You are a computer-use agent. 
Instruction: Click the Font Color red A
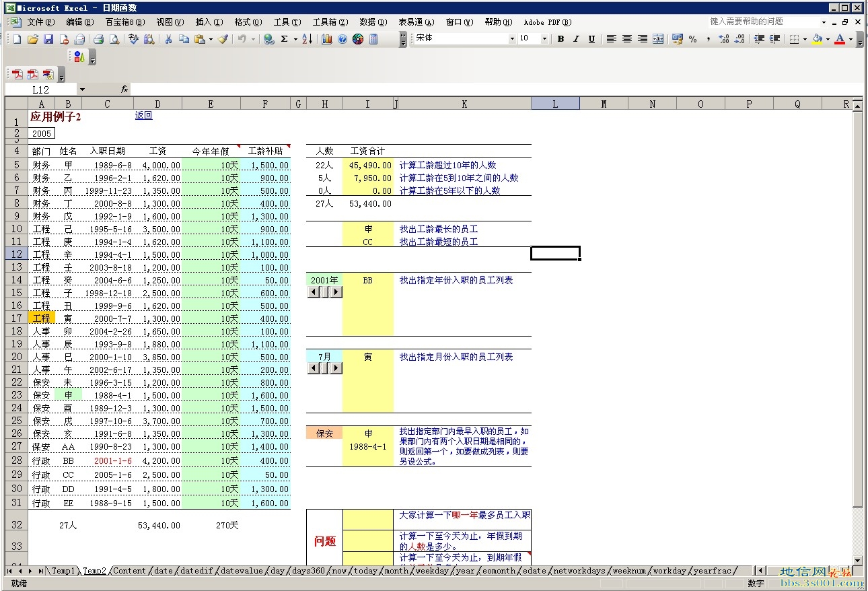[840, 39]
